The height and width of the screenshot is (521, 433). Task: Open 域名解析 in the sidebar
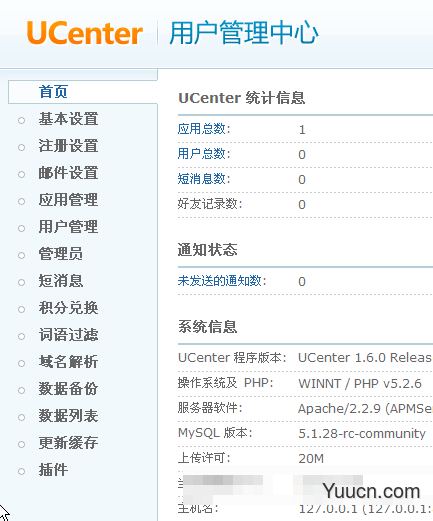(68, 362)
